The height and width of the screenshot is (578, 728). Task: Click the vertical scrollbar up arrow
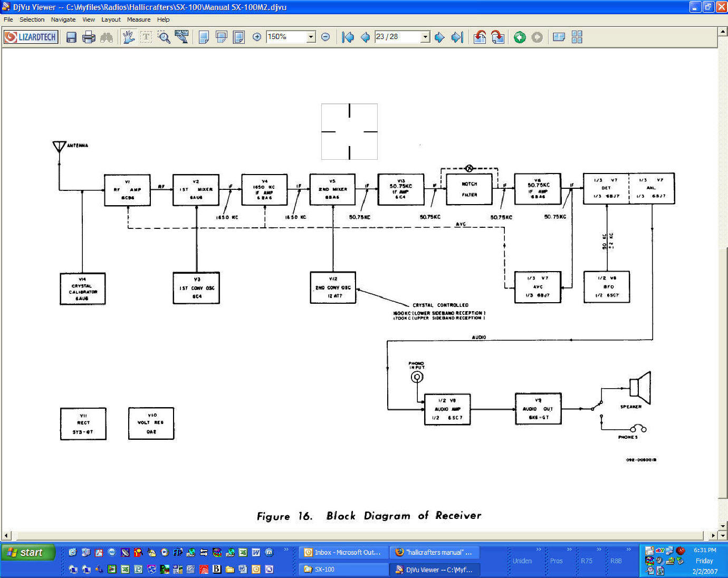click(723, 31)
